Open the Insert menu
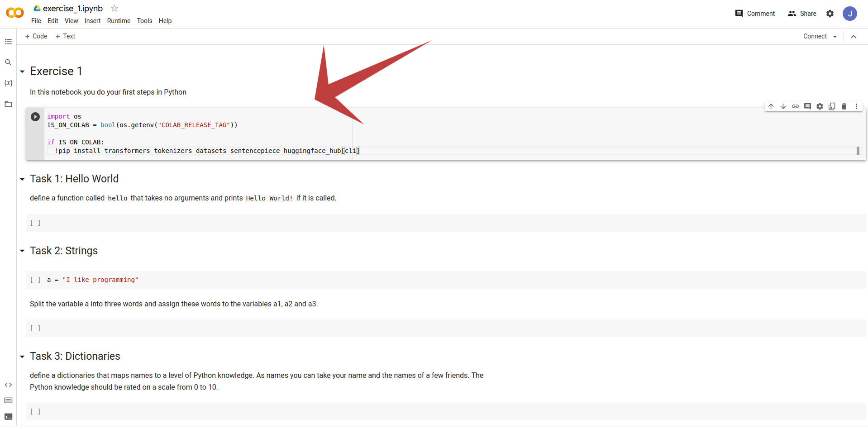Screen dimensions: 868x429 coord(93,21)
